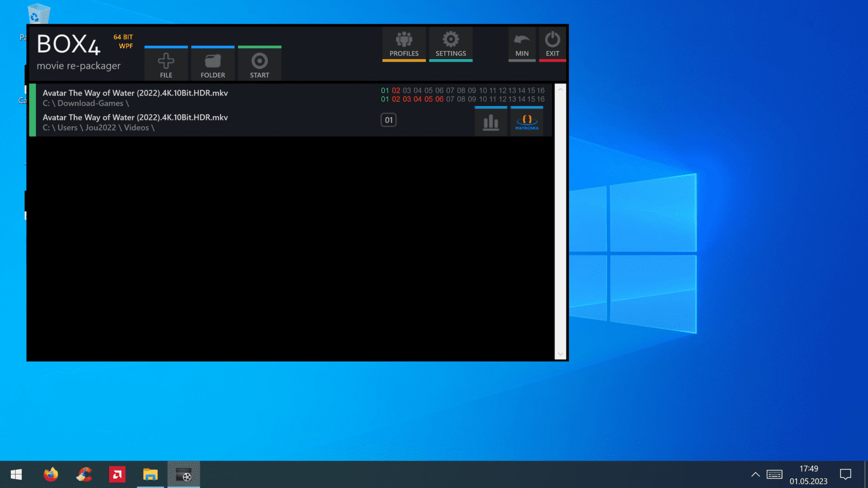
Task: Toggle green track 01 in the lower row
Action: click(x=385, y=99)
